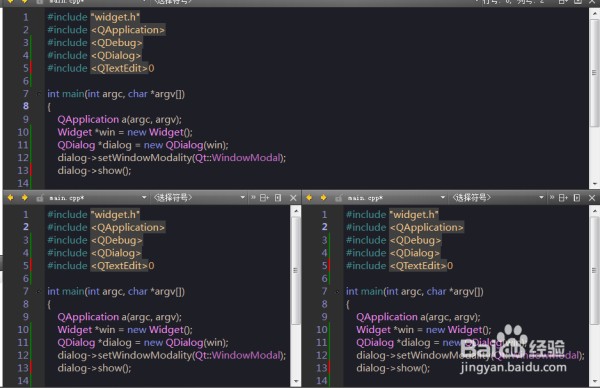Collapse main function fold marker in top pane
Image resolution: width=600 pixels, height=388 pixels.
[x=39, y=94]
